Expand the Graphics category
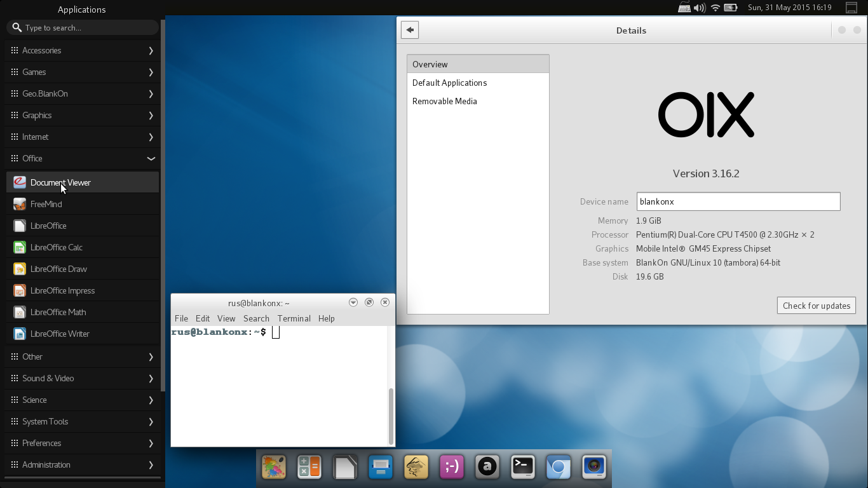The image size is (868, 488). pos(83,115)
